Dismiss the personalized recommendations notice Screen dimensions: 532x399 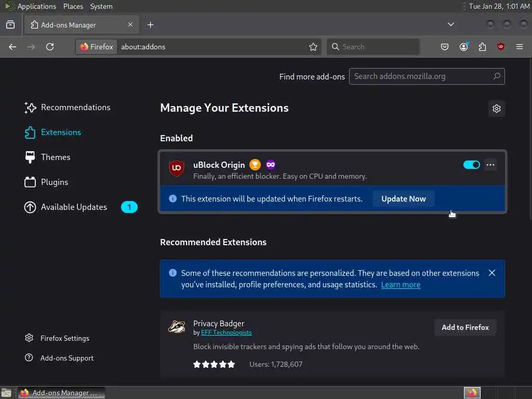[x=491, y=273]
